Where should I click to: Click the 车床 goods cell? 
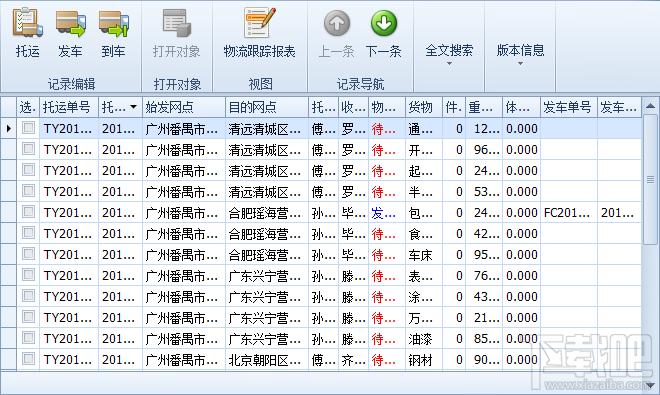pyautogui.click(x=424, y=254)
